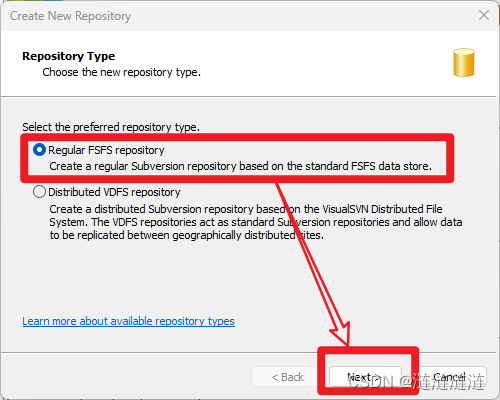Image resolution: width=500 pixels, height=400 pixels.
Task: Click the "Choose the new repository type." subtitle
Action: [122, 72]
